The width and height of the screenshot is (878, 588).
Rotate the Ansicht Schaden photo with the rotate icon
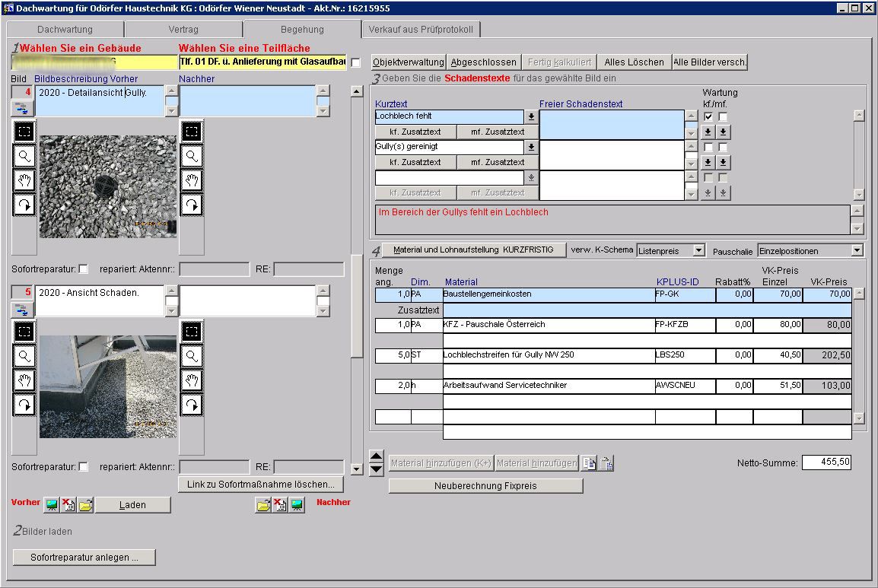24,405
